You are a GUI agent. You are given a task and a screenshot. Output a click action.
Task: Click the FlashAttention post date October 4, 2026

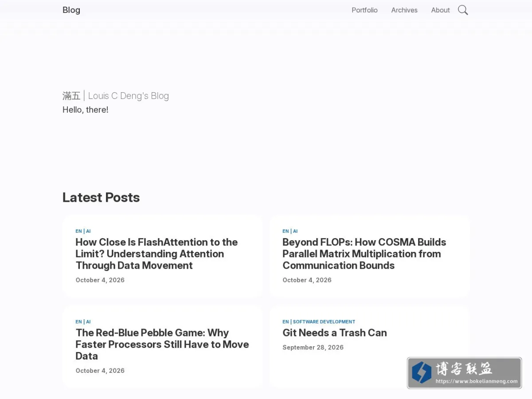(x=100, y=280)
